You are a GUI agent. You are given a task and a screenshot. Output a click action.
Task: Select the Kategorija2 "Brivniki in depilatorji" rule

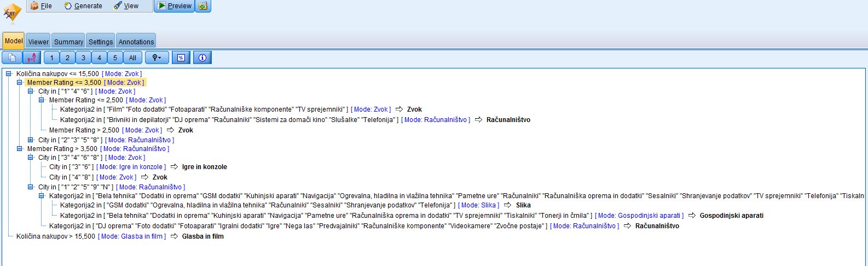[x=295, y=120]
